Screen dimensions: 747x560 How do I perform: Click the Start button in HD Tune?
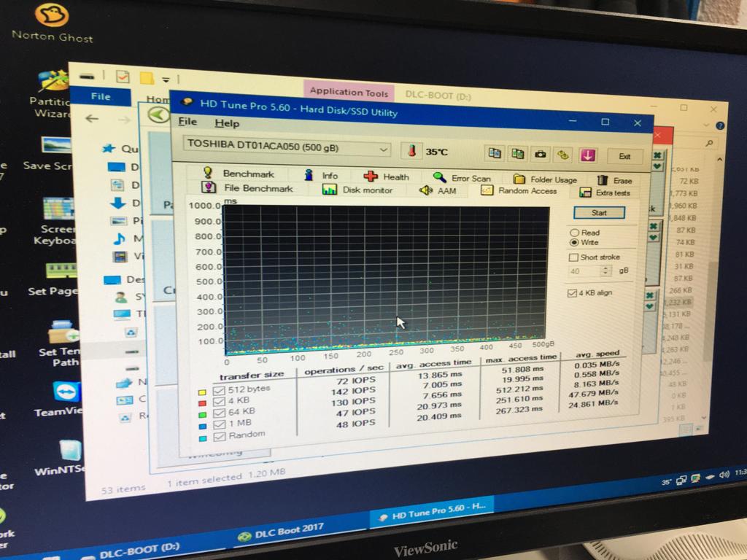(x=599, y=213)
